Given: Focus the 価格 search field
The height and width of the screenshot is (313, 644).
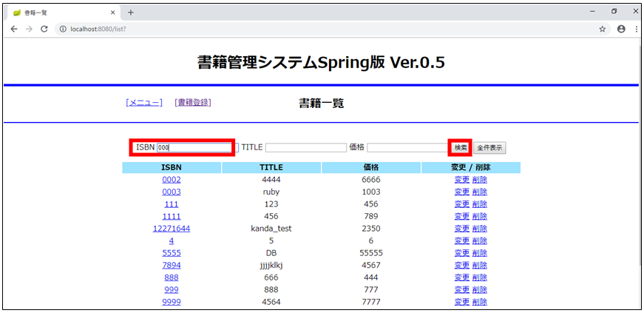Looking at the screenshot, I should click(x=407, y=148).
